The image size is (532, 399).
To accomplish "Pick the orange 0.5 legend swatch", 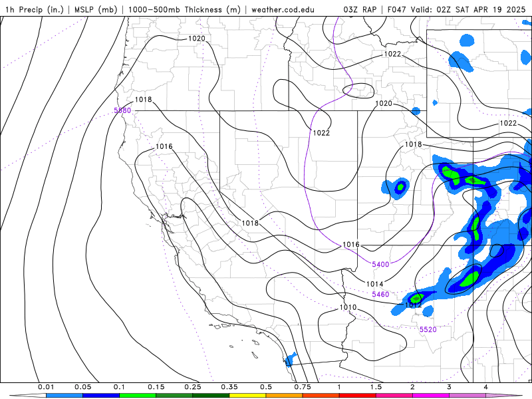I will (x=285, y=396).
